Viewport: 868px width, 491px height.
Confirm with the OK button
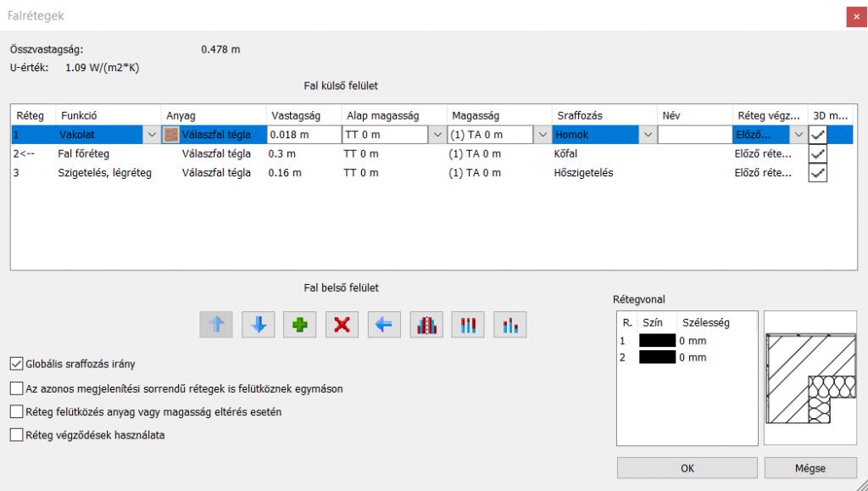(687, 468)
